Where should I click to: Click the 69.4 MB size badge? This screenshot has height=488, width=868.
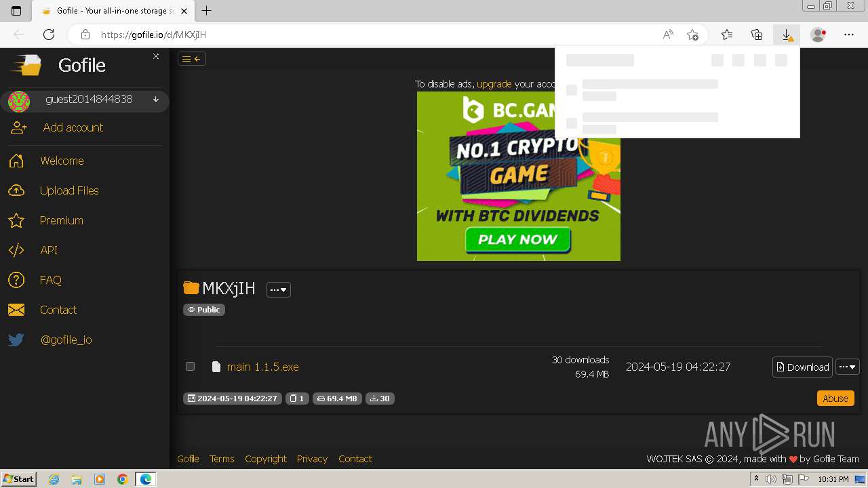click(x=337, y=399)
